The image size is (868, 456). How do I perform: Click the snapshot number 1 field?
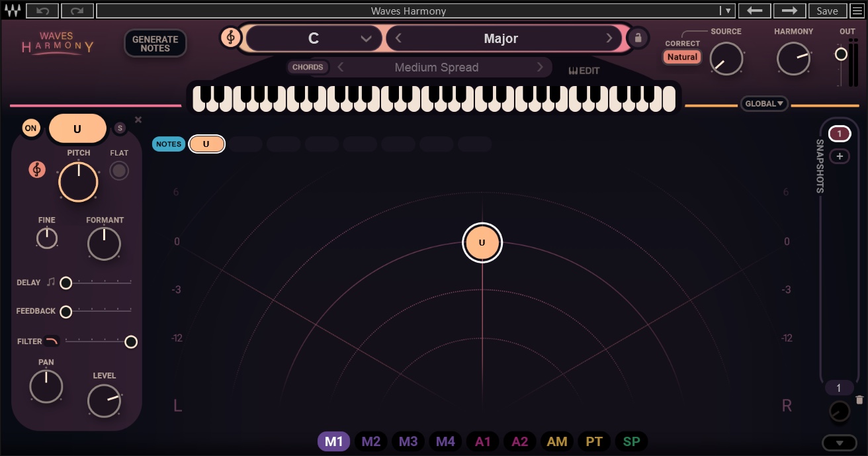pos(839,388)
